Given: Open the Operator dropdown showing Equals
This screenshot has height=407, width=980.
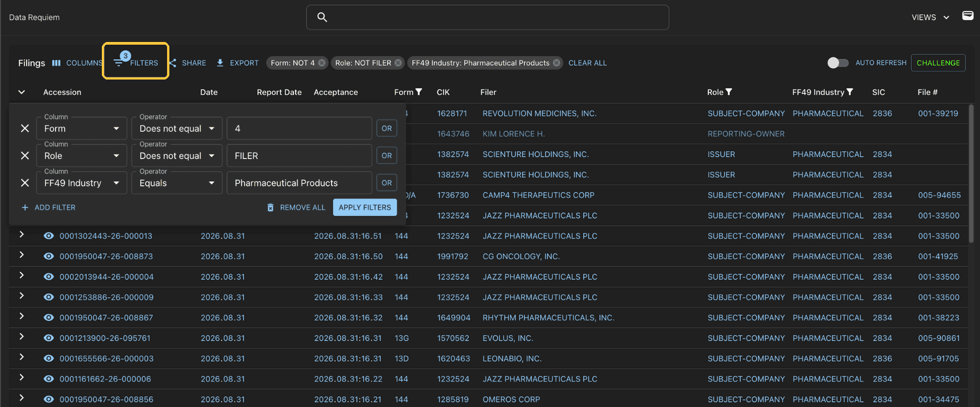Looking at the screenshot, I should tap(177, 183).
